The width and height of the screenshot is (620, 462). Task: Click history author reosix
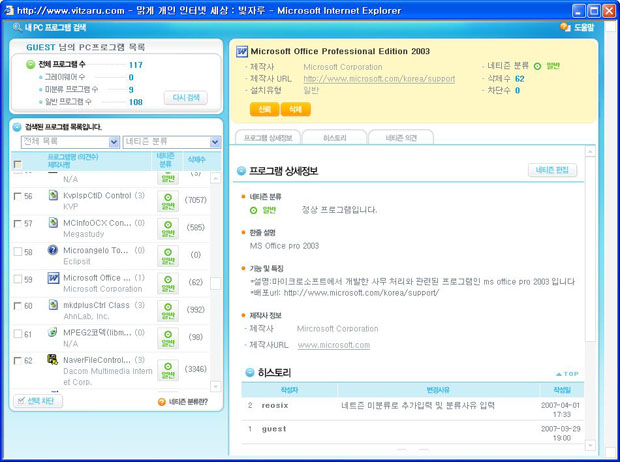point(275,405)
